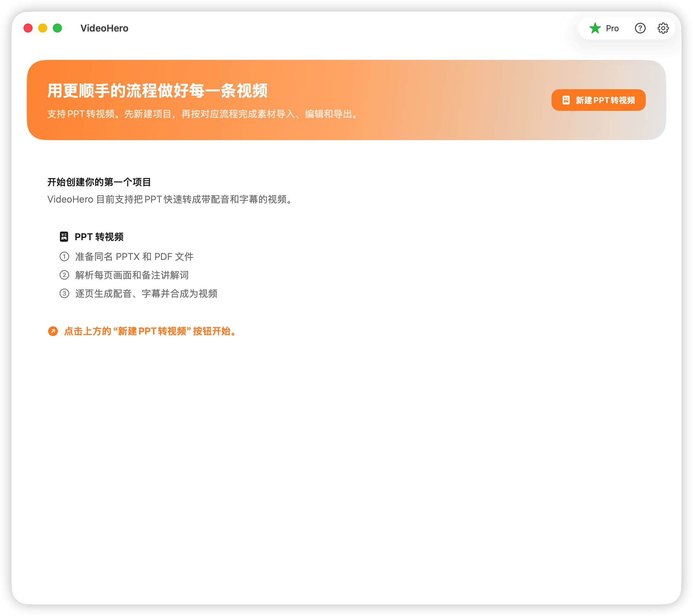Image resolution: width=693 pixels, height=616 pixels.
Task: Click the banner heading 用更顺手的流程做好每一条视频
Action: tap(157, 90)
